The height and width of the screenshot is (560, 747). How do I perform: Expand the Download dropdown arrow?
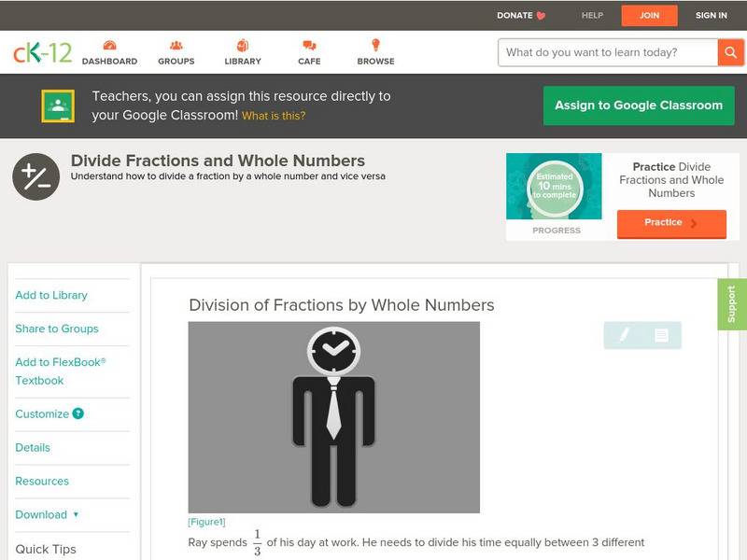pos(76,514)
